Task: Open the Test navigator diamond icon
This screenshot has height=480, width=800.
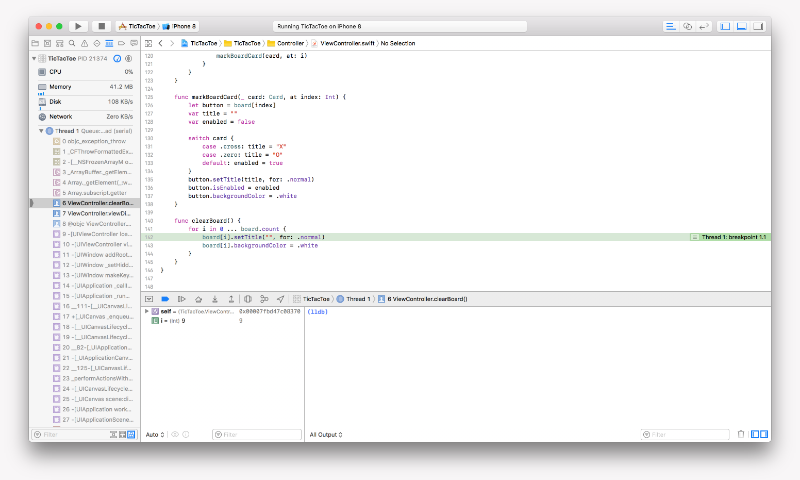Action: [96, 43]
